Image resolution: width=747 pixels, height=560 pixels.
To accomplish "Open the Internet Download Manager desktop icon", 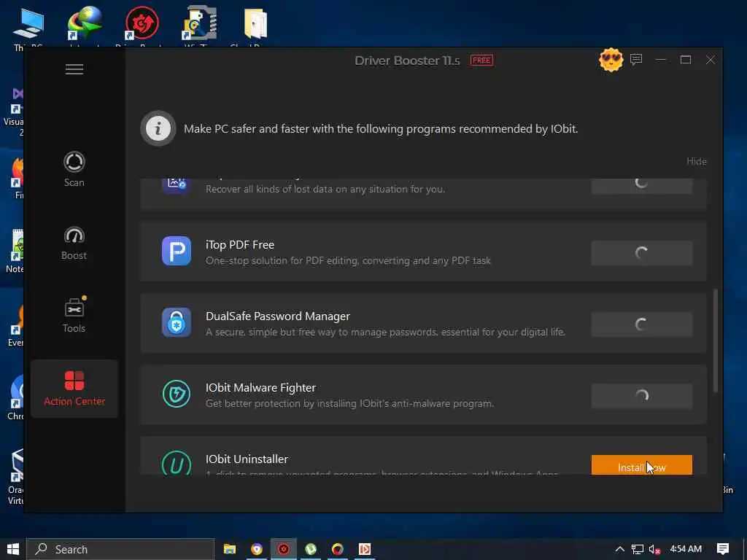I will tap(85, 27).
